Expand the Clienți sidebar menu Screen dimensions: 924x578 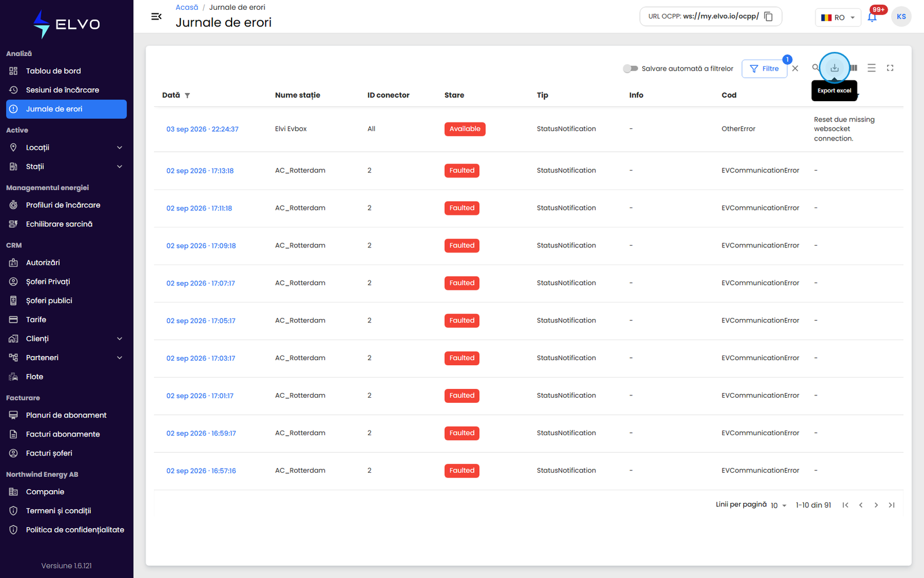[66, 339]
